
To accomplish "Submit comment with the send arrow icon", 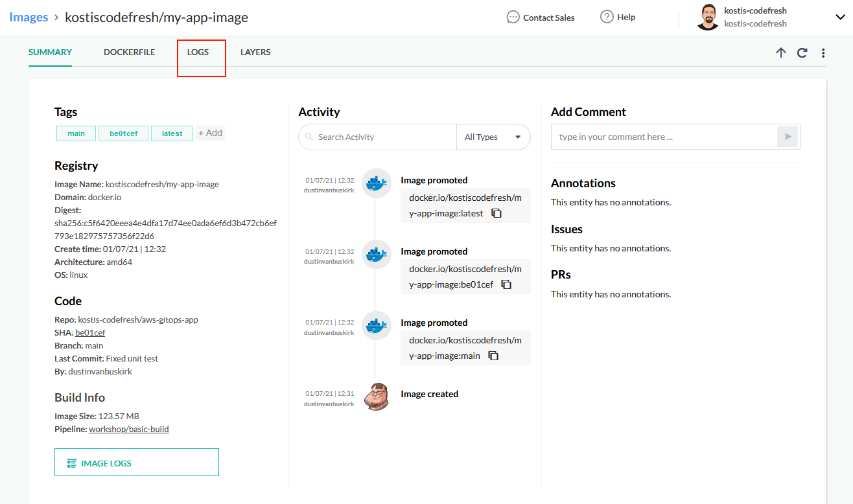I will click(x=788, y=137).
